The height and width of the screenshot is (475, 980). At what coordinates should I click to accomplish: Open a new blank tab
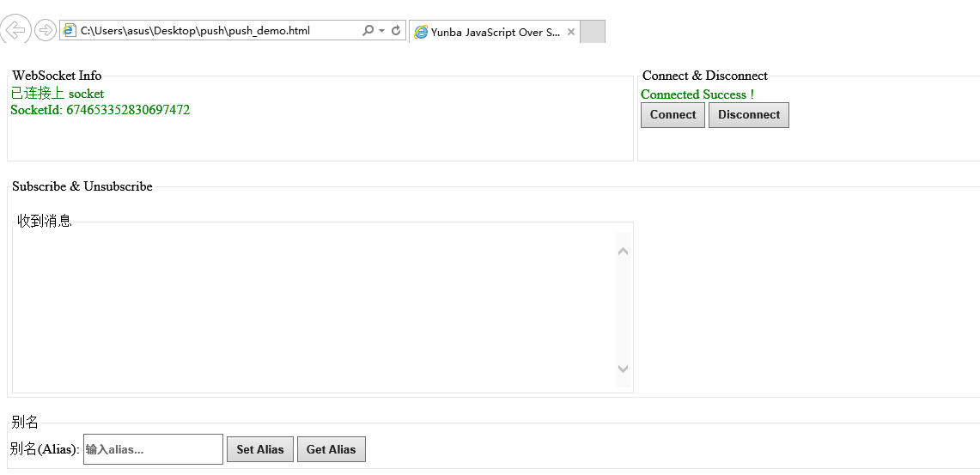pos(593,32)
